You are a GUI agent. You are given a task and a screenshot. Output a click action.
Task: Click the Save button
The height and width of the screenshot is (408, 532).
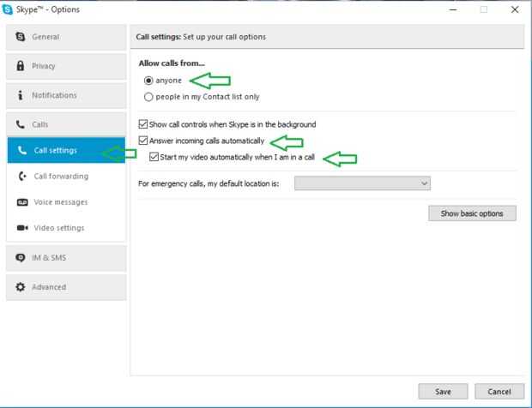(443, 391)
